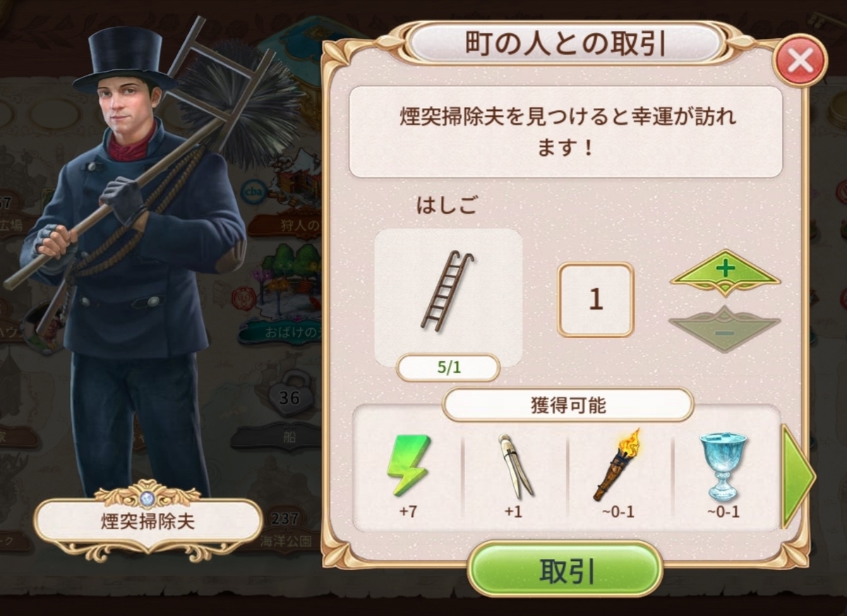Tap the 5/1 ladder count indicator
Image resolution: width=847 pixels, height=616 pixels.
(448, 368)
